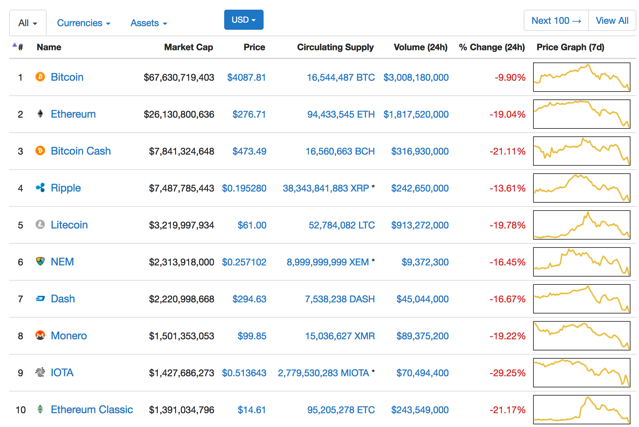Open Ethereum Classic 7-day price graph

point(582,409)
